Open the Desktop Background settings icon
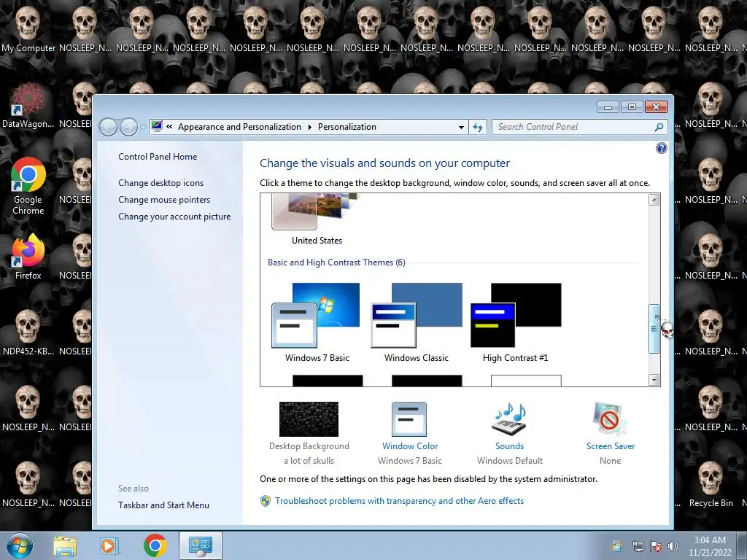747x560 pixels. 309,419
